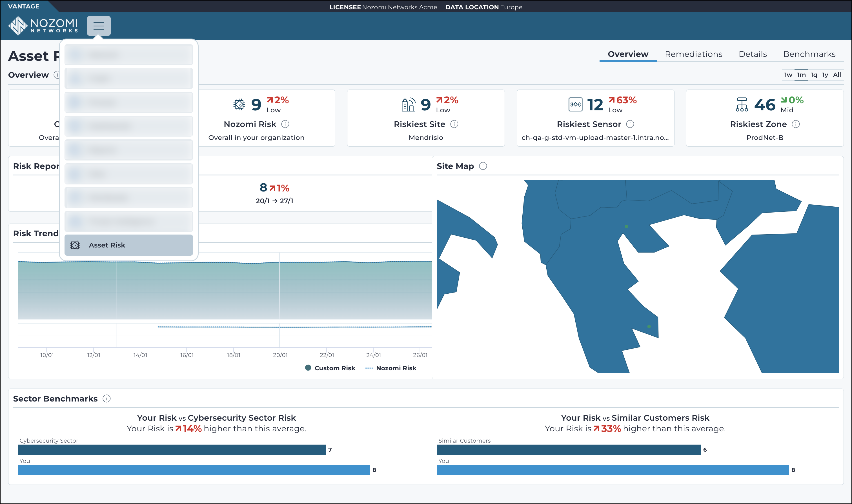The height and width of the screenshot is (504, 852).
Task: Set time range to 1w
Action: point(788,75)
